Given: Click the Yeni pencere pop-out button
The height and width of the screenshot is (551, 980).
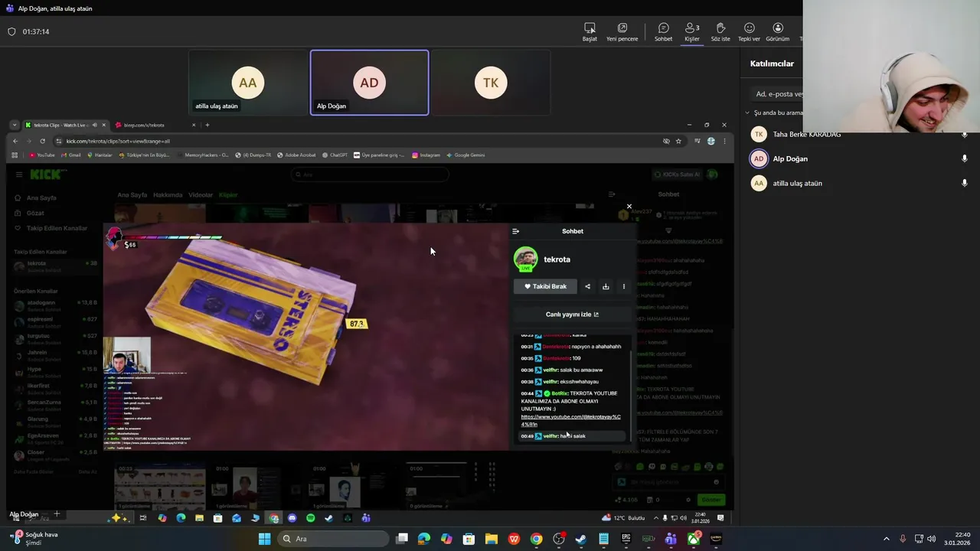Looking at the screenshot, I should 622,32.
